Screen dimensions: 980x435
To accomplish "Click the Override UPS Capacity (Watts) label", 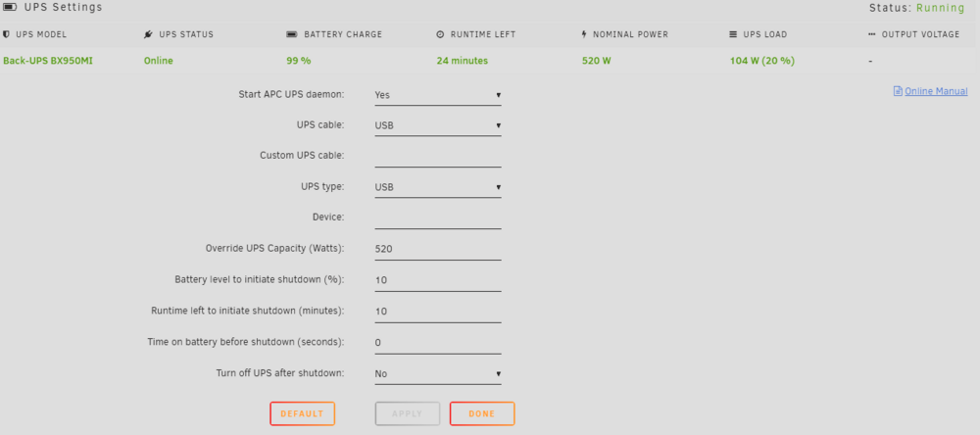I will 275,248.
